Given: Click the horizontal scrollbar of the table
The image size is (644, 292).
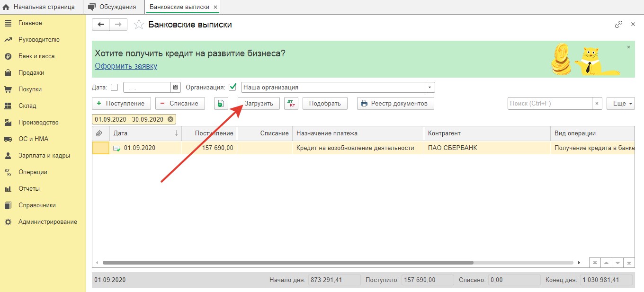Looking at the screenshot, I should coord(288,263).
